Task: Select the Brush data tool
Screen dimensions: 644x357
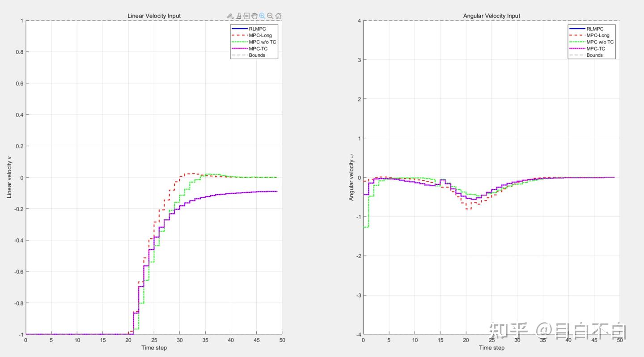Action: (239, 16)
